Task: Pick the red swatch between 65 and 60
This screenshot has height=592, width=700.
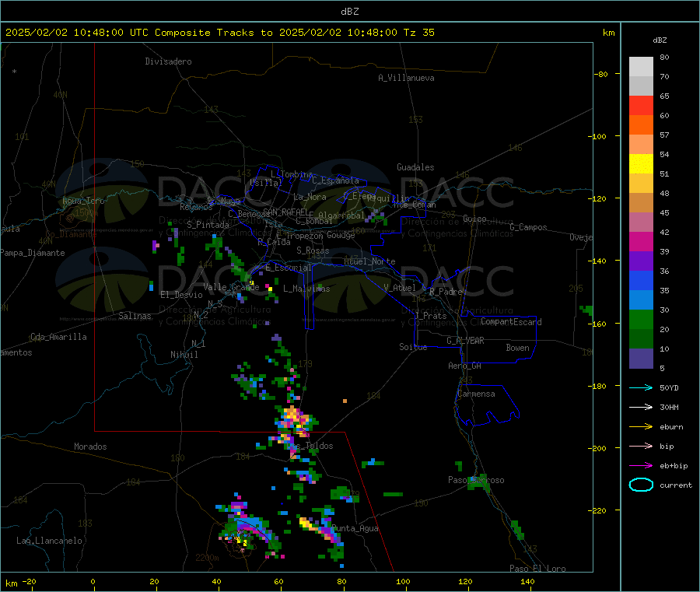Action: [x=641, y=105]
